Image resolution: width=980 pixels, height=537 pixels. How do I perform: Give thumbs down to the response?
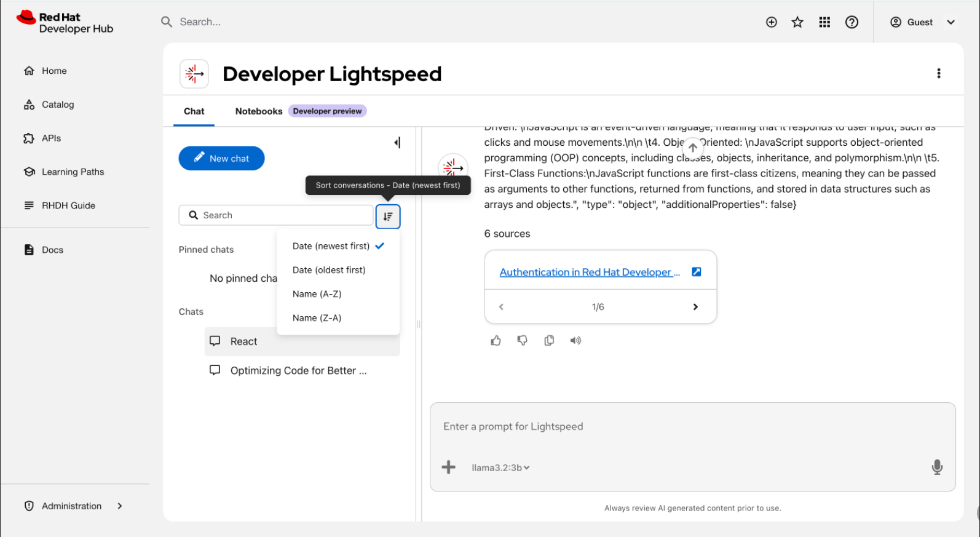pyautogui.click(x=522, y=340)
